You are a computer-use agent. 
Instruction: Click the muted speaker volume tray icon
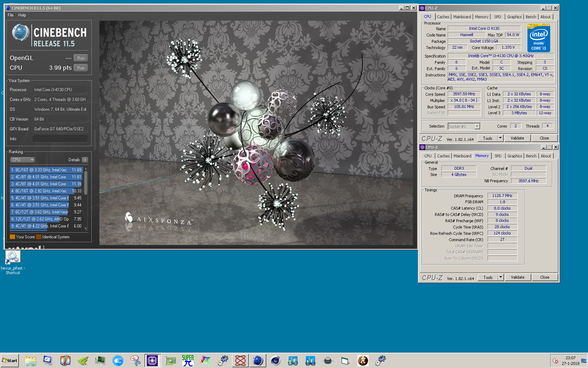pyautogui.click(x=555, y=361)
